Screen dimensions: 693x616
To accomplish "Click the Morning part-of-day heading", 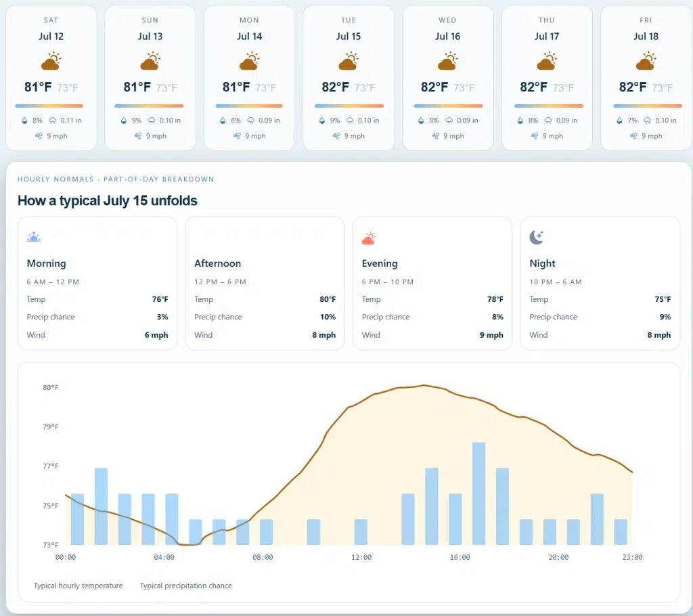I will pos(47,263).
